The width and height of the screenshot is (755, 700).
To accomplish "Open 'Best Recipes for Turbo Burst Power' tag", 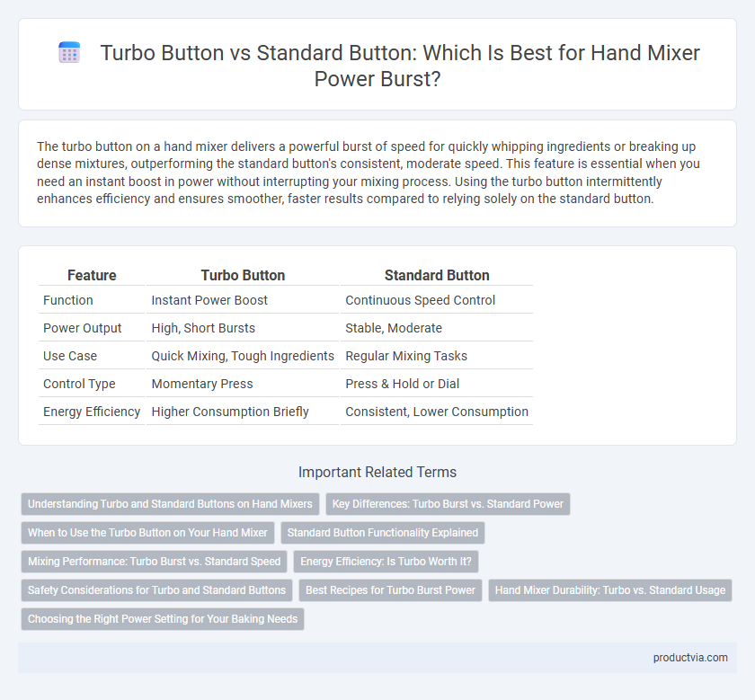I will click(390, 589).
